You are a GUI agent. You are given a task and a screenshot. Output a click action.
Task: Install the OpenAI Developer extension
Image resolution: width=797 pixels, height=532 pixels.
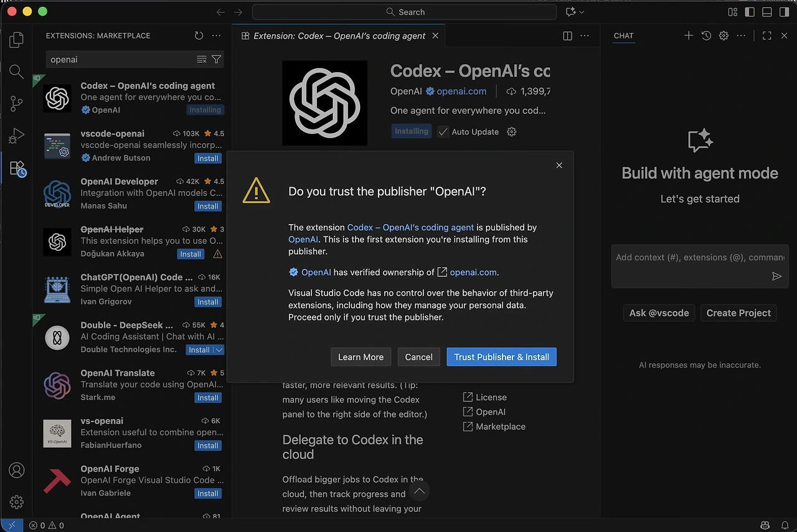coord(207,206)
